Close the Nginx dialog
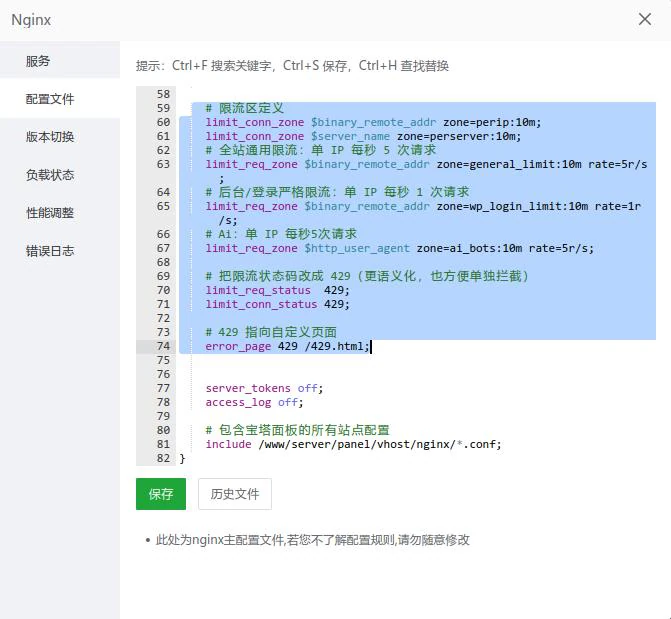Screen dimensions: 671x619 (644, 19)
